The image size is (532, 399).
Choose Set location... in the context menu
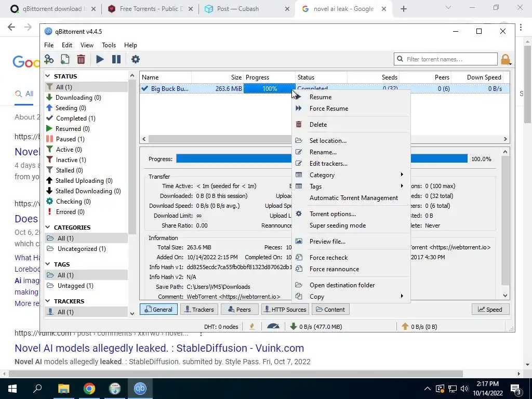351,140
